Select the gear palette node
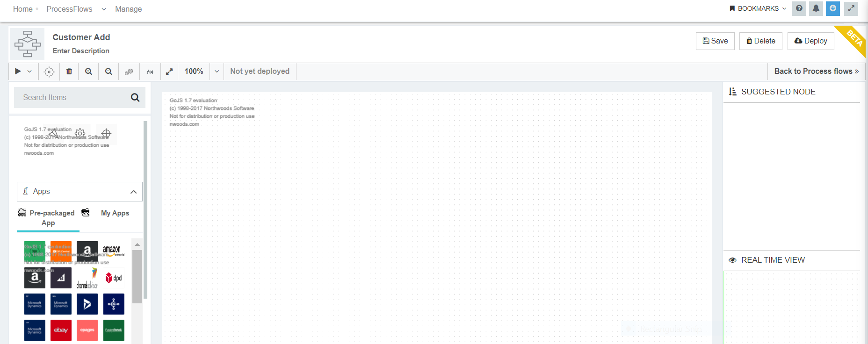This screenshot has height=344, width=868. tap(80, 133)
